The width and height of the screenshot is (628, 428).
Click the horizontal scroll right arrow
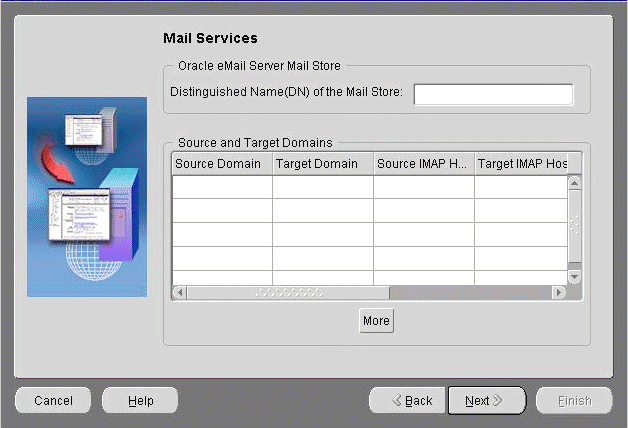point(559,293)
